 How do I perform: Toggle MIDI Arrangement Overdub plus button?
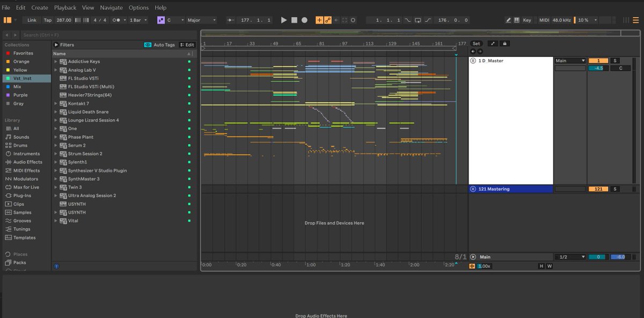coord(320,20)
